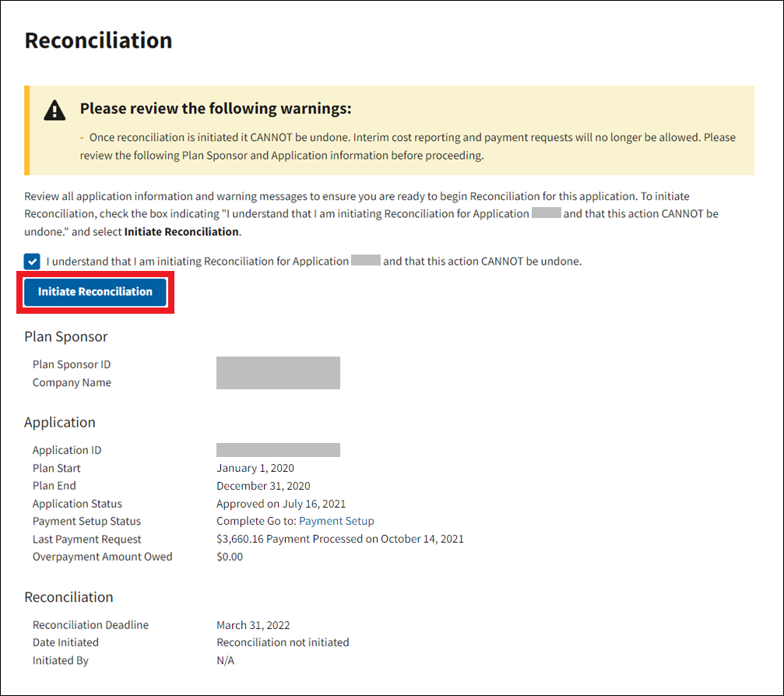This screenshot has height=696, width=784.
Task: Click the Application section heading
Action: tap(60, 423)
